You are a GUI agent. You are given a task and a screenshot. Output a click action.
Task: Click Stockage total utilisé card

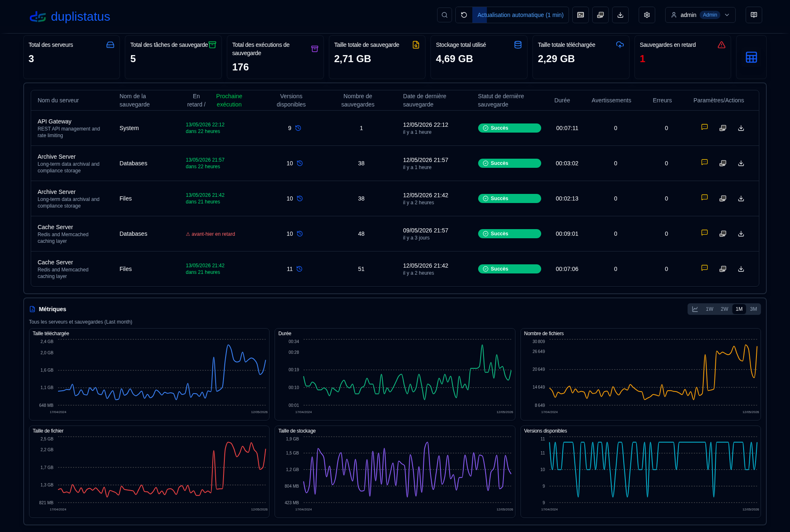pos(479,57)
